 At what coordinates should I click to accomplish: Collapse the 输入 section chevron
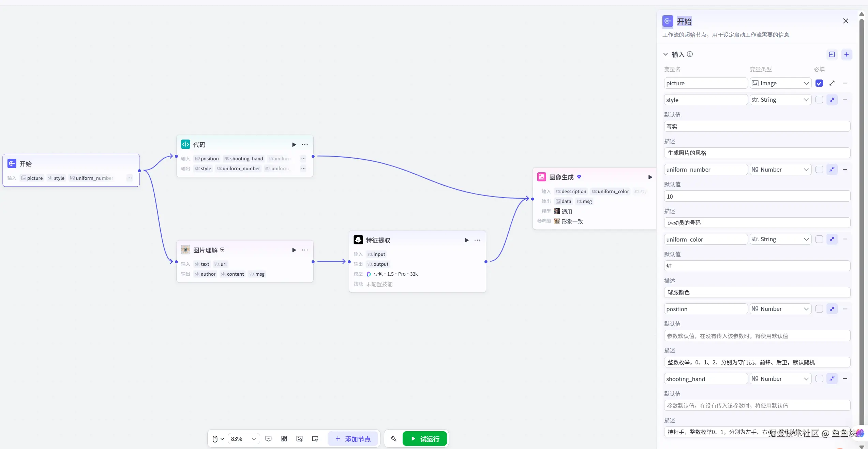point(665,55)
